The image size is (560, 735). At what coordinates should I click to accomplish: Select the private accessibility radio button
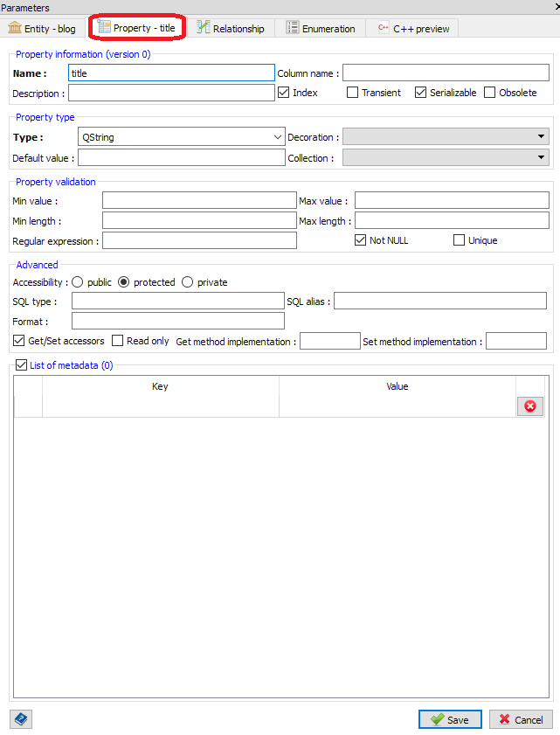coord(188,282)
